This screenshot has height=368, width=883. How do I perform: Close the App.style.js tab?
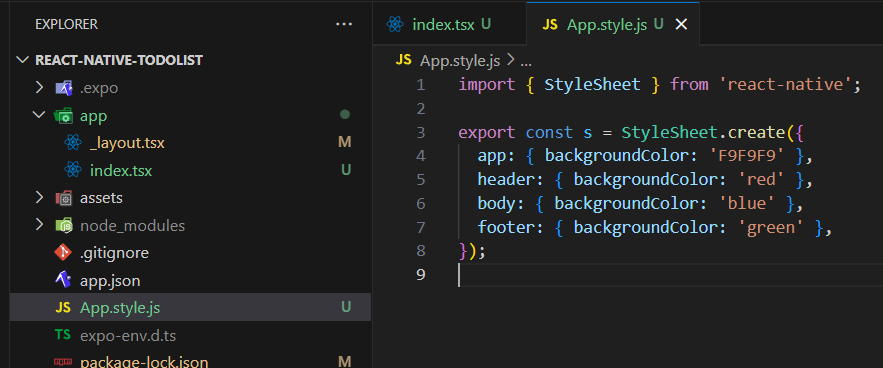pyautogui.click(x=681, y=24)
